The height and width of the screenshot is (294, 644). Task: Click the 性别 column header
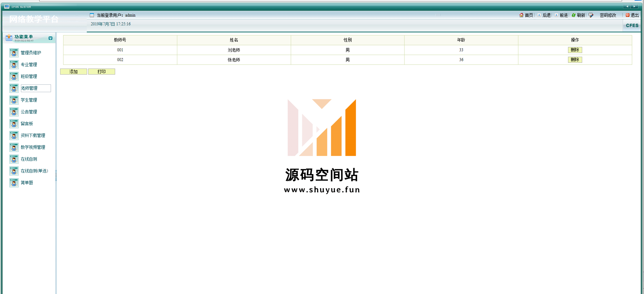347,40
